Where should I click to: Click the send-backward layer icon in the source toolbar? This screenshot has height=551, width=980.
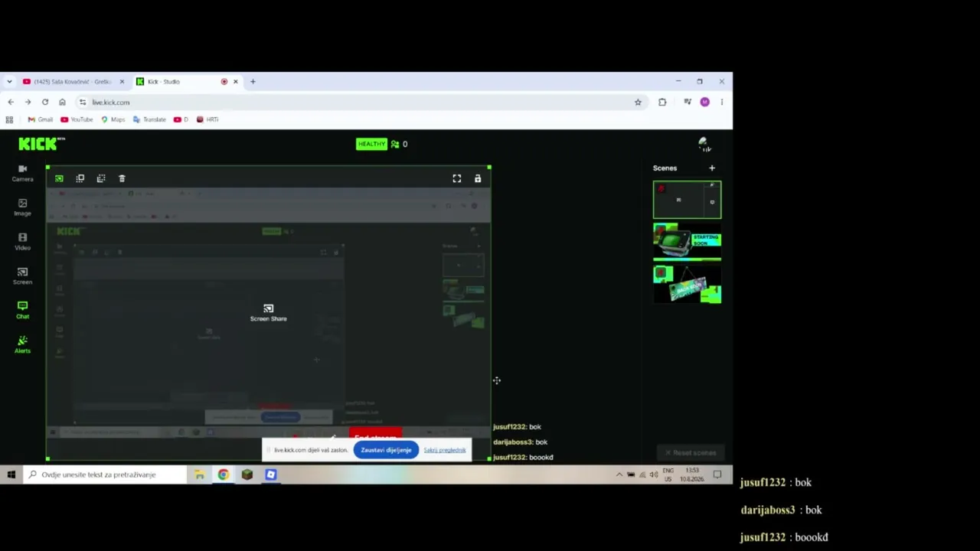[x=101, y=178]
